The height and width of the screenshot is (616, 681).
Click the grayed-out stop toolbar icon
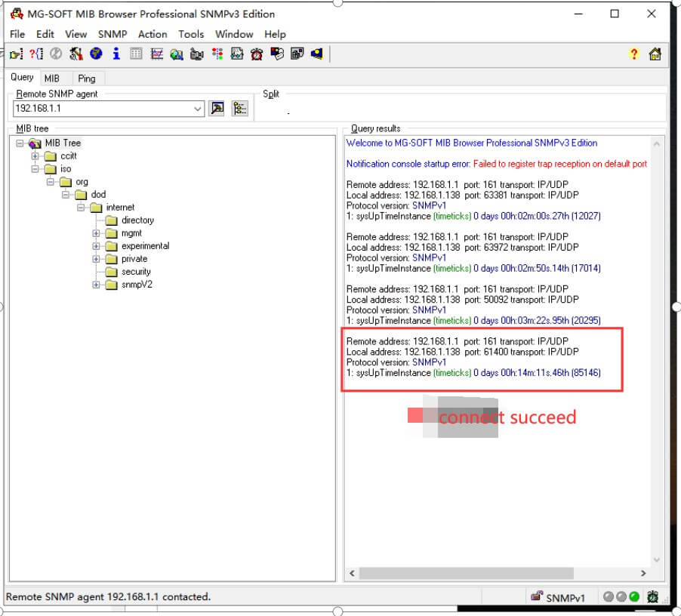56,54
